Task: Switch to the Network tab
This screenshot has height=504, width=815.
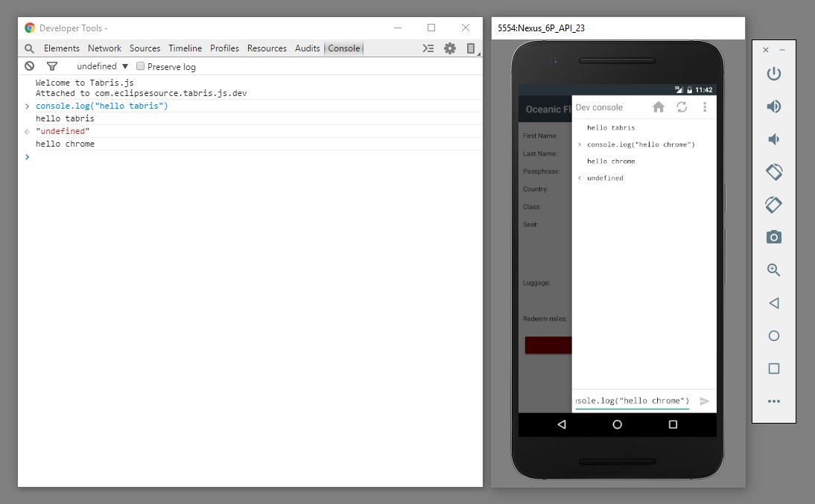Action: click(x=104, y=48)
